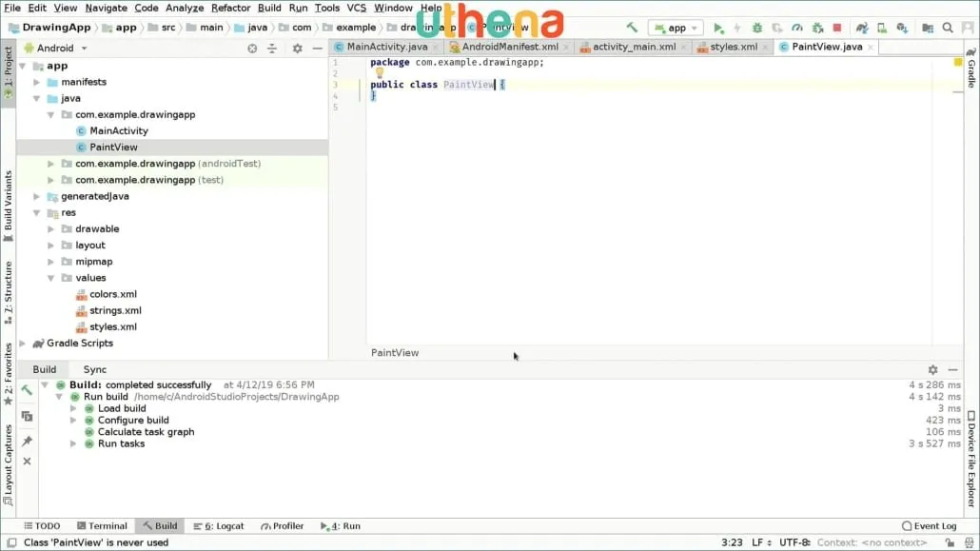Viewport: 980px width, 551px height.
Task: Click the pin tab icon in Build panel
Action: (x=27, y=441)
